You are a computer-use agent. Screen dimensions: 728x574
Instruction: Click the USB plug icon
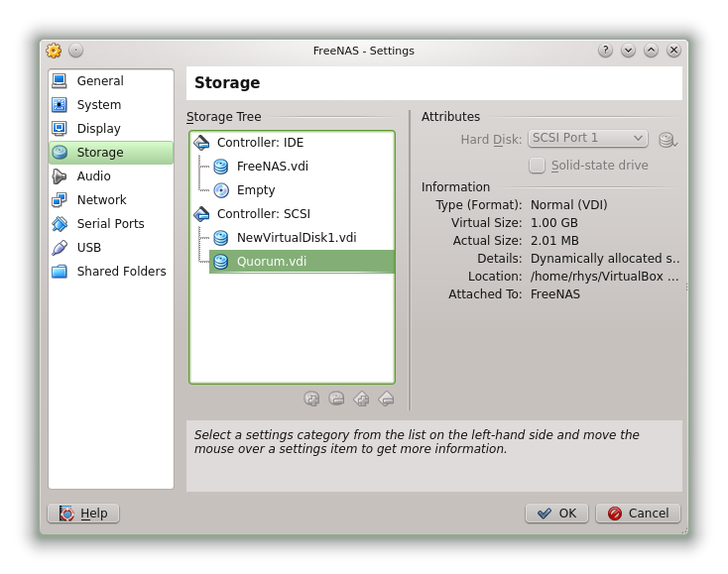click(60, 247)
